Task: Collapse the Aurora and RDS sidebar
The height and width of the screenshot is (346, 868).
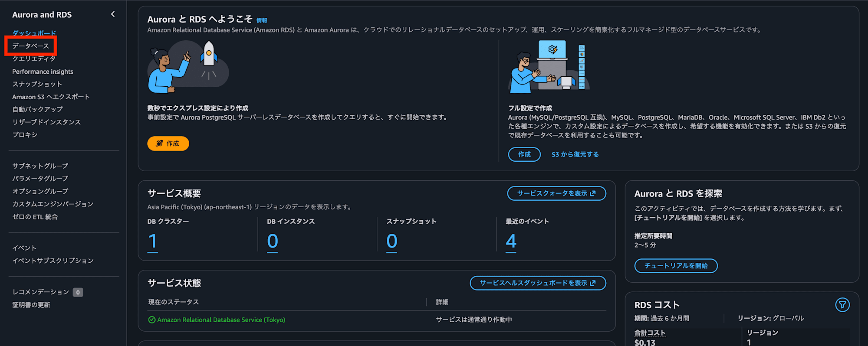Action: (x=113, y=14)
